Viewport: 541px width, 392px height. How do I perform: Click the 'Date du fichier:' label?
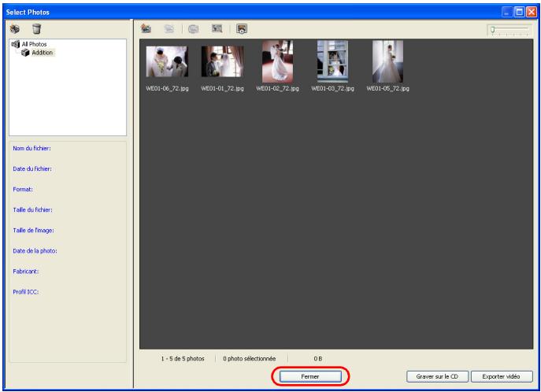32,169
